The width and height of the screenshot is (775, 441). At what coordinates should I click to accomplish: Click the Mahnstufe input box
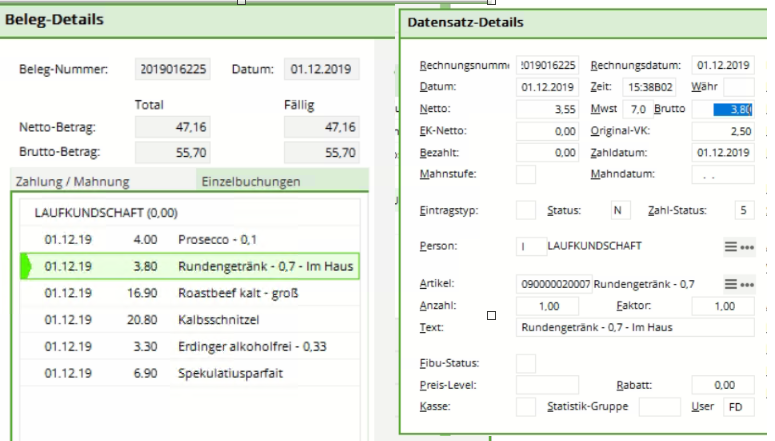(x=526, y=174)
